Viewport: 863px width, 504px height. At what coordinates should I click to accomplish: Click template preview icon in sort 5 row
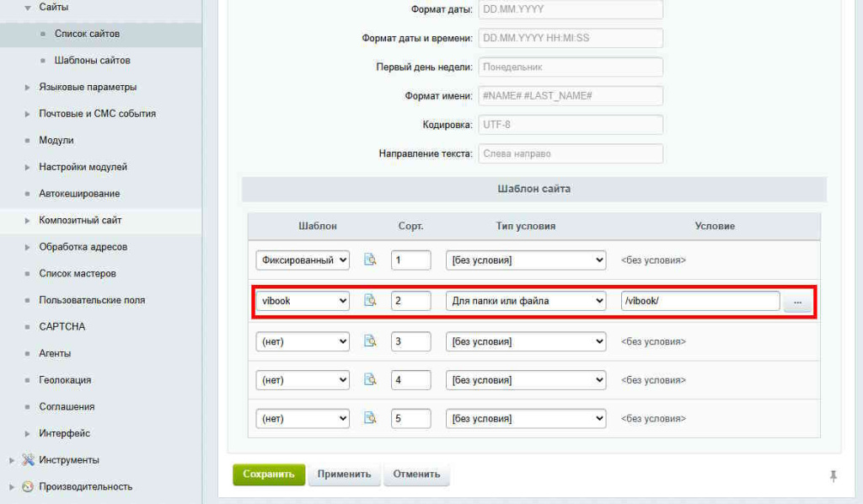pyautogui.click(x=369, y=418)
